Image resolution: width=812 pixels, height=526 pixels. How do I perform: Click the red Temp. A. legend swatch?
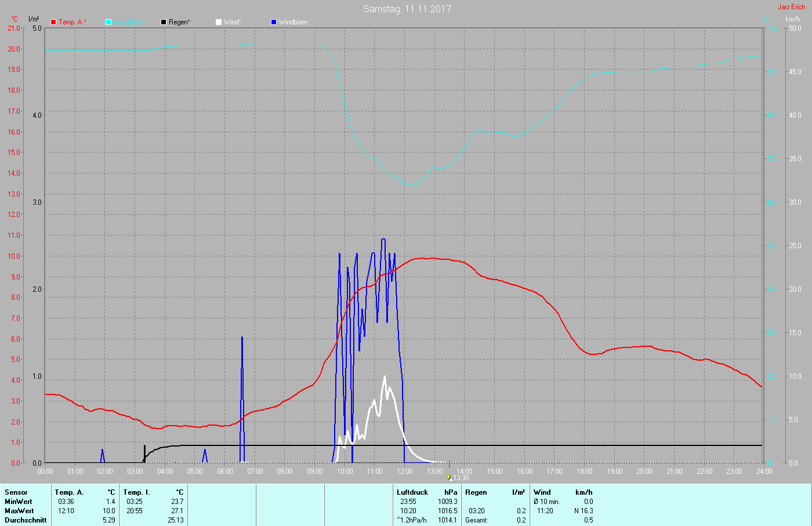click(x=53, y=22)
